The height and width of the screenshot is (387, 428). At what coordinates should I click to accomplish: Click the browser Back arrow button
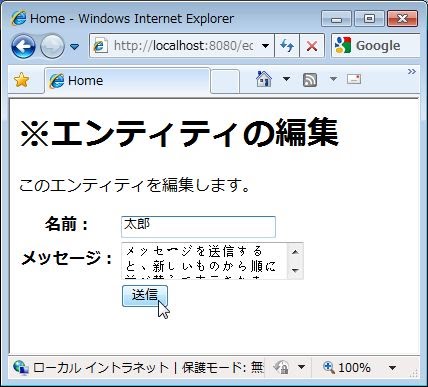pos(23,46)
